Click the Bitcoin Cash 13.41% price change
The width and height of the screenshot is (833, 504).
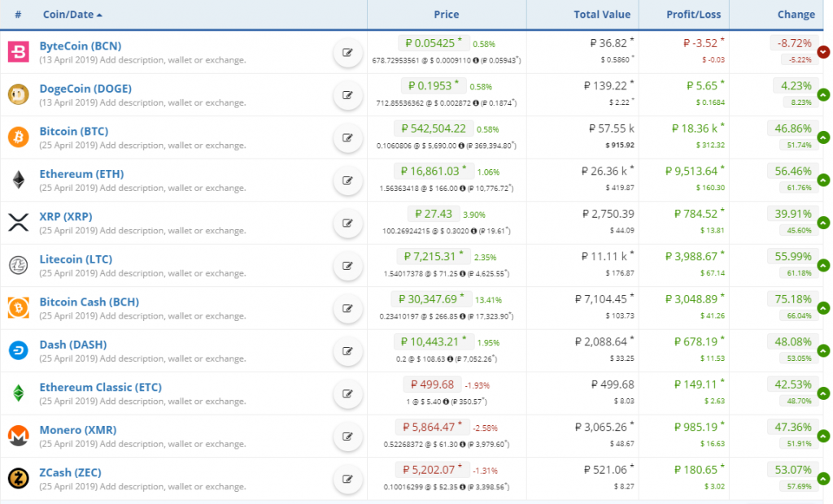coord(488,300)
